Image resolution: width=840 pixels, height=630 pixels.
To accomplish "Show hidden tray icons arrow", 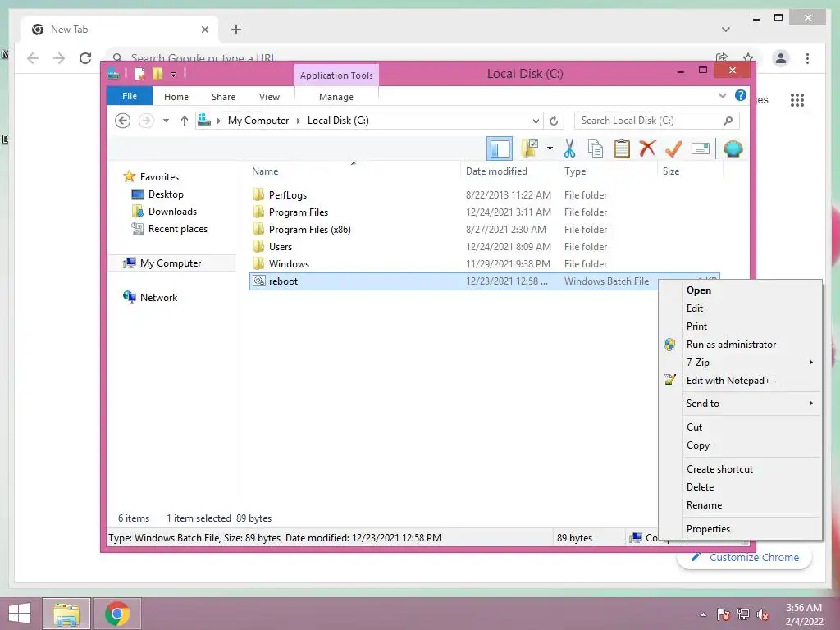I will (703, 614).
